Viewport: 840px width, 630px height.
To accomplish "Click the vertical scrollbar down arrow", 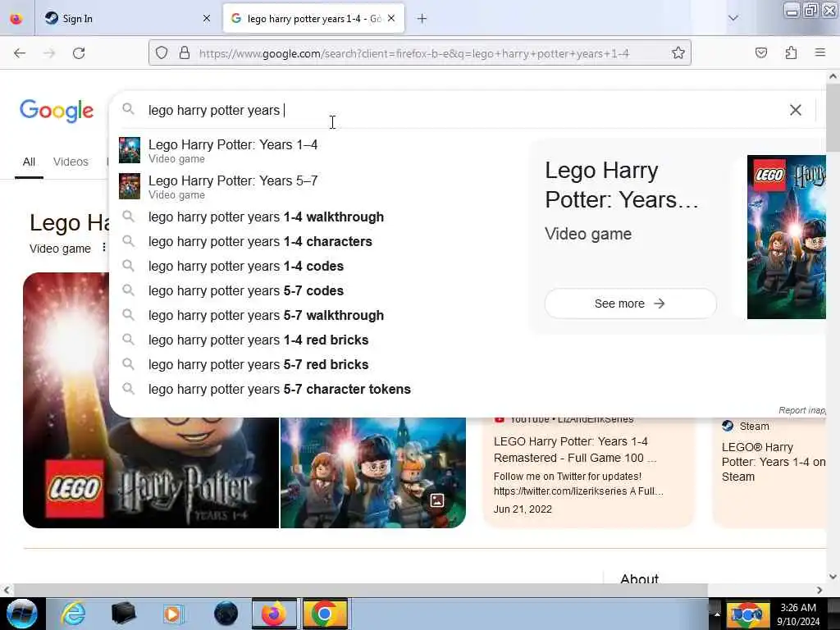I will pyautogui.click(x=833, y=577).
